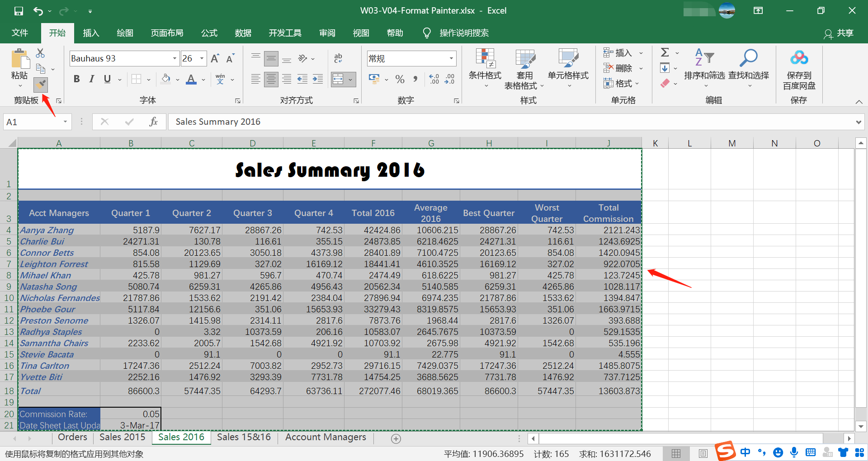Screen dimensions: 868x461
Task: Click the microphone icon in IME bar
Action: (794, 452)
